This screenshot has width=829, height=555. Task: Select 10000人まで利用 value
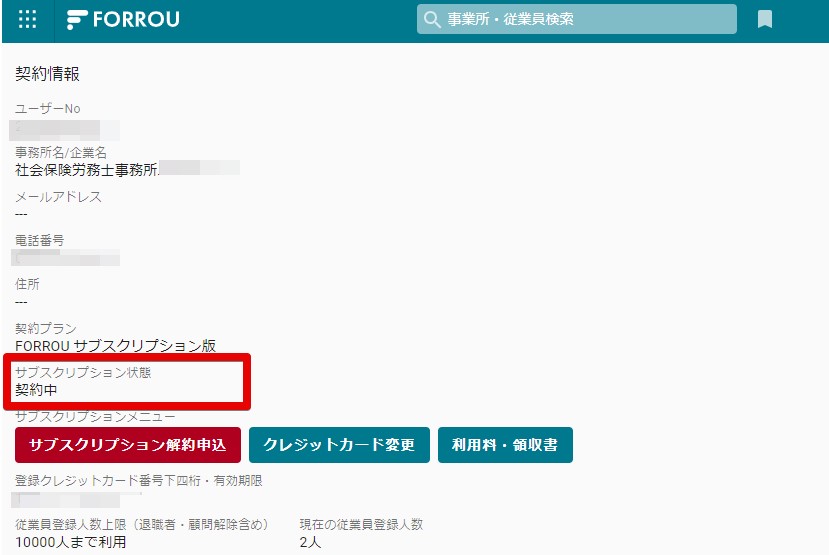[71, 542]
